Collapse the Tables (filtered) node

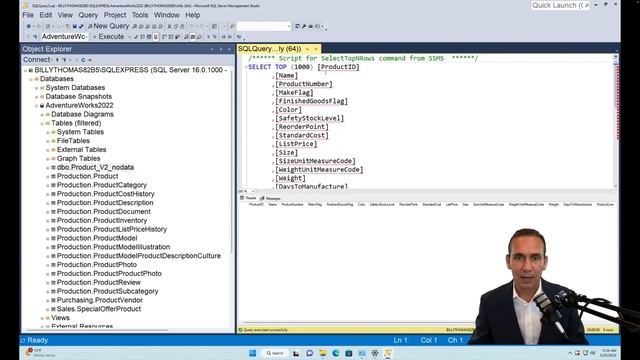42,124
